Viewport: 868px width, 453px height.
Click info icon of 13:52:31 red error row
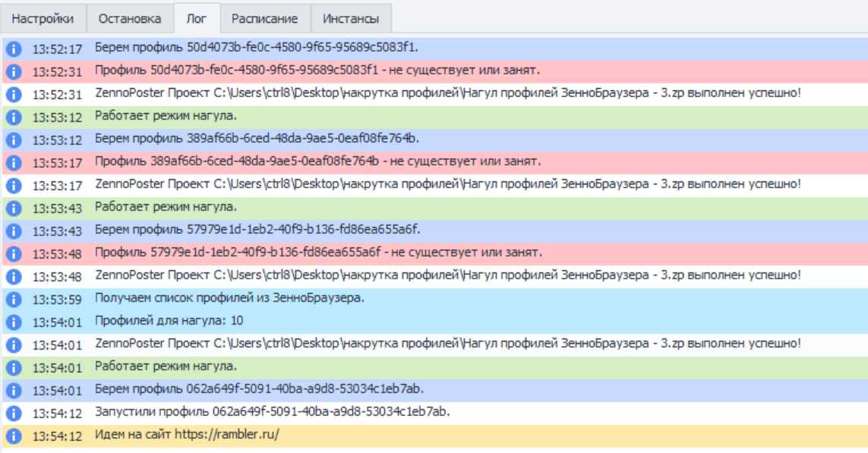point(13,71)
